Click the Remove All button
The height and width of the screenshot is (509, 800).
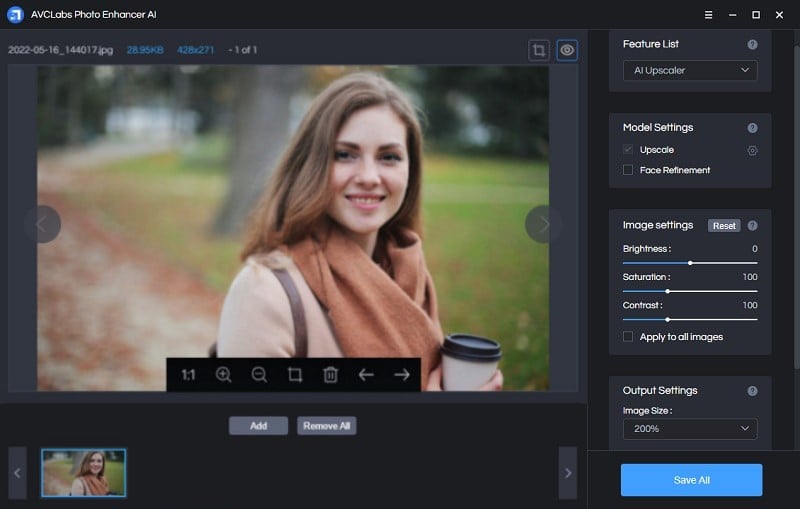pyautogui.click(x=327, y=426)
